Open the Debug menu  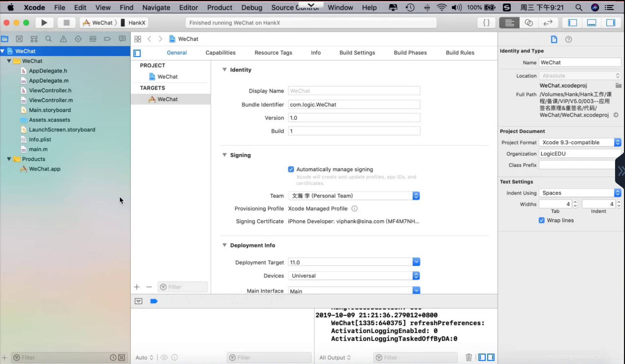click(252, 7)
